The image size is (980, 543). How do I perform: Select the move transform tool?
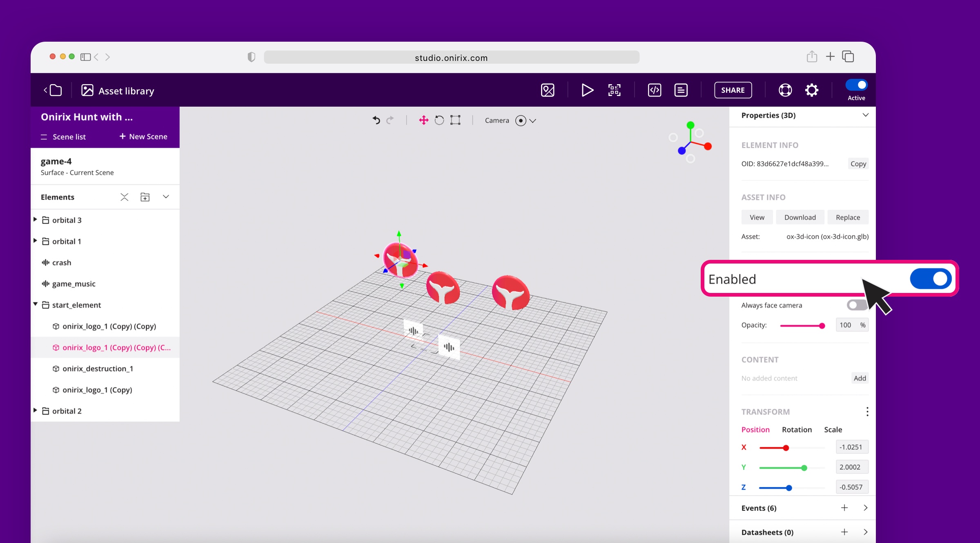point(423,120)
